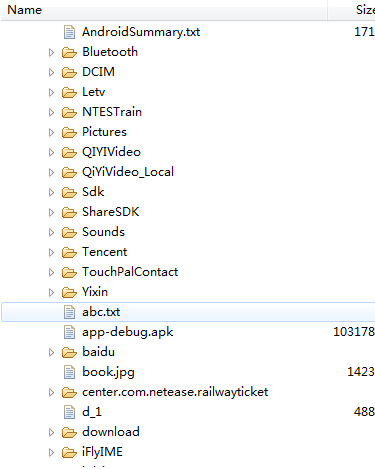Screen dimensions: 375x469
Task: Click the TouchPalContact folder icon
Action: [x=69, y=272]
